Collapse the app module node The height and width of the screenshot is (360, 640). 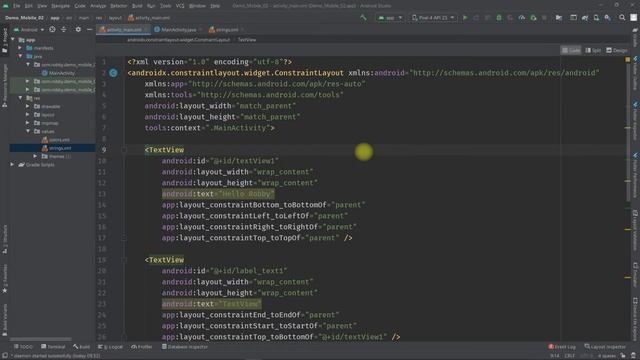(13, 40)
